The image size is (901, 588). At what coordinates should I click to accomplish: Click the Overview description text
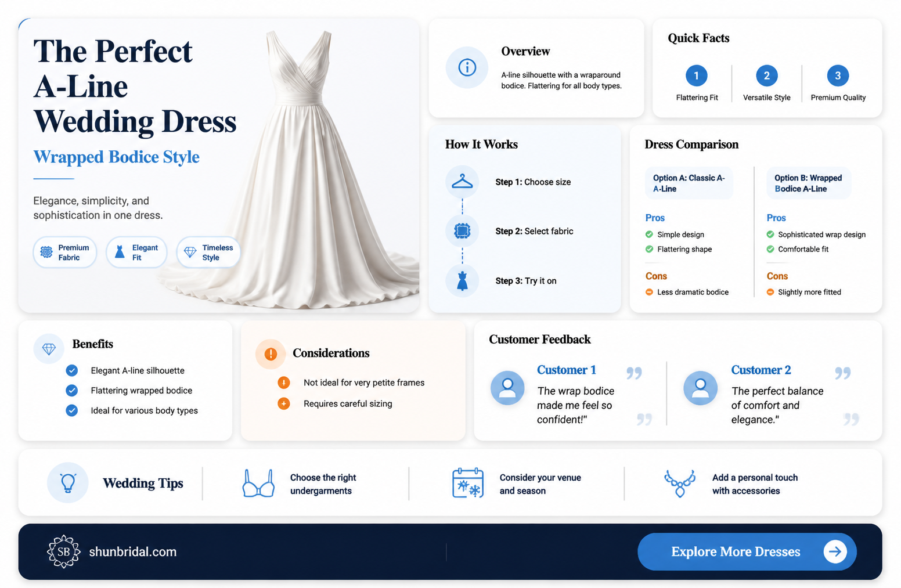click(x=561, y=80)
